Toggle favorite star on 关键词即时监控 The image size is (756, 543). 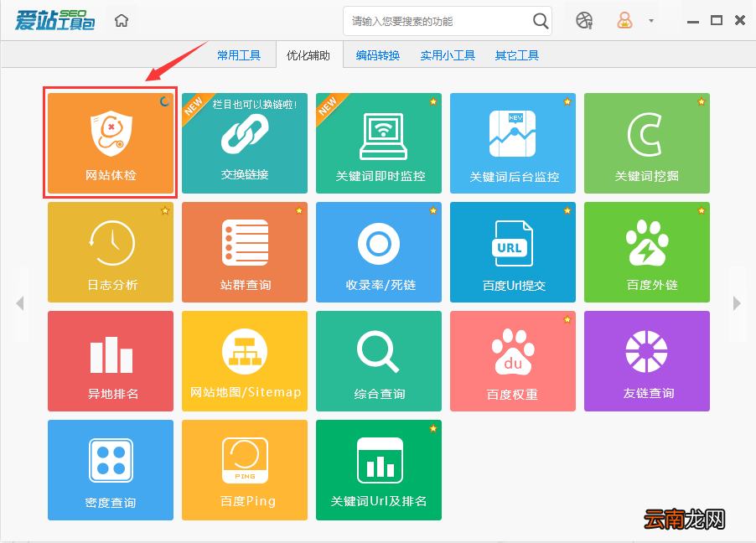(433, 101)
